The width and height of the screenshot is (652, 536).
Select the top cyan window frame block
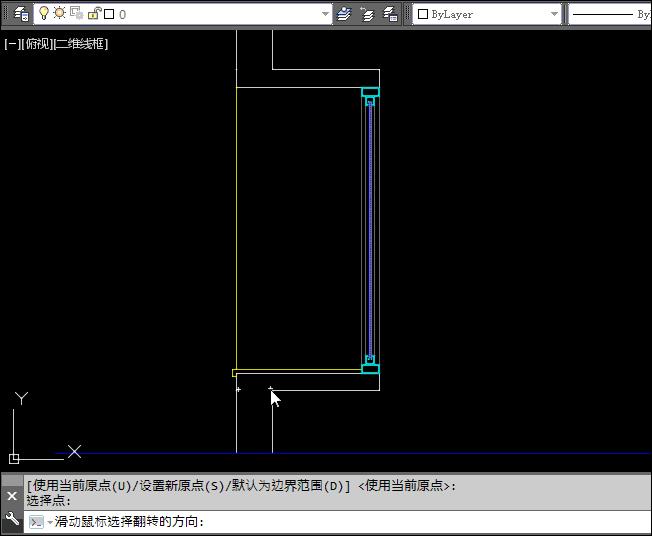click(370, 92)
